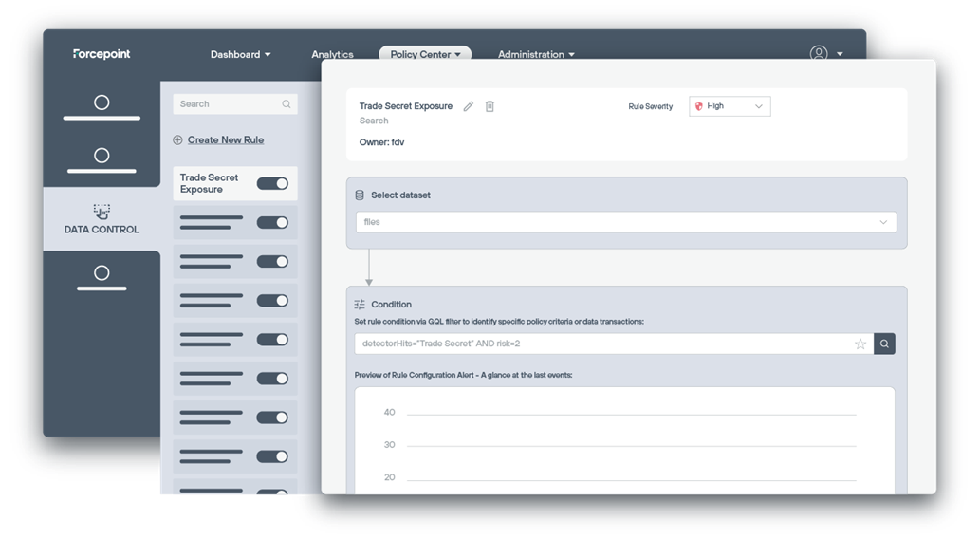Click the magnifier search button for condition
The width and height of the screenshot is (980, 539).
tap(884, 344)
